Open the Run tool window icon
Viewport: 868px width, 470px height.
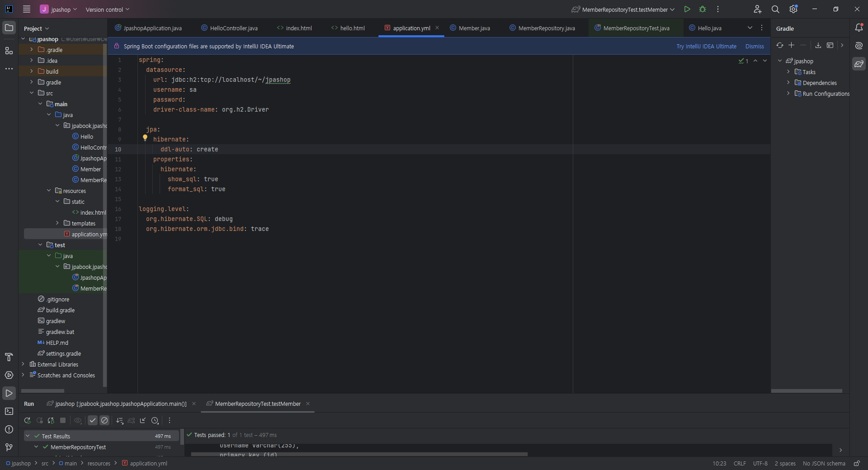click(9, 393)
